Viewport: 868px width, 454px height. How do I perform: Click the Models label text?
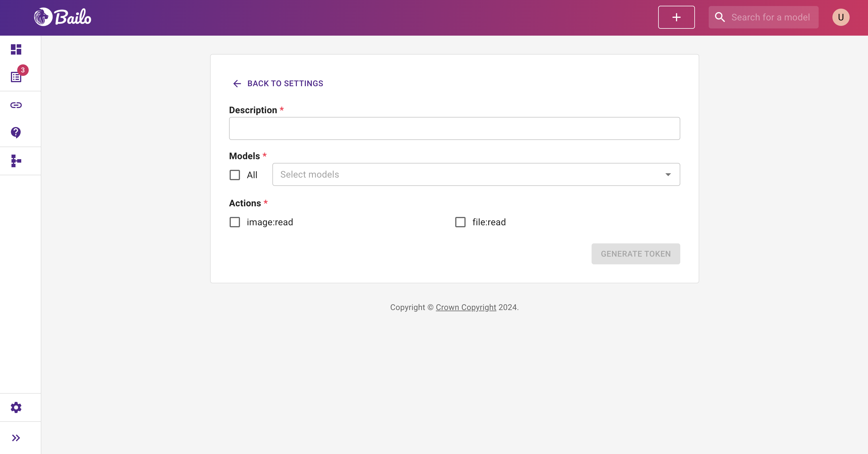point(244,156)
